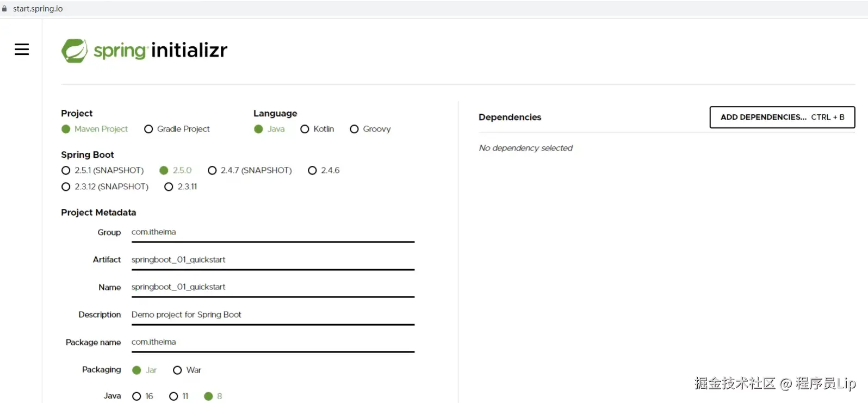
Task: Click the Java version row label
Action: tap(112, 395)
